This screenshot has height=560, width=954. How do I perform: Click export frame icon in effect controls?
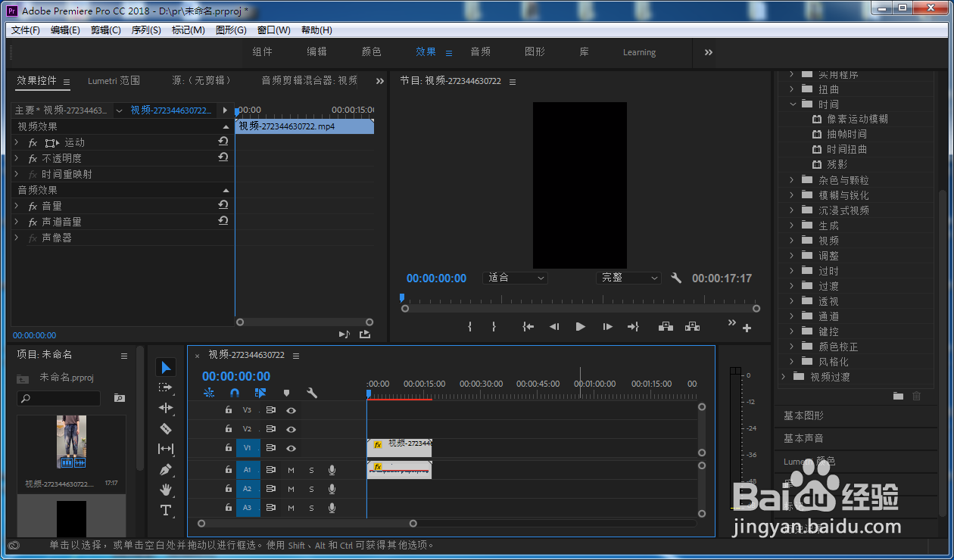(x=365, y=334)
